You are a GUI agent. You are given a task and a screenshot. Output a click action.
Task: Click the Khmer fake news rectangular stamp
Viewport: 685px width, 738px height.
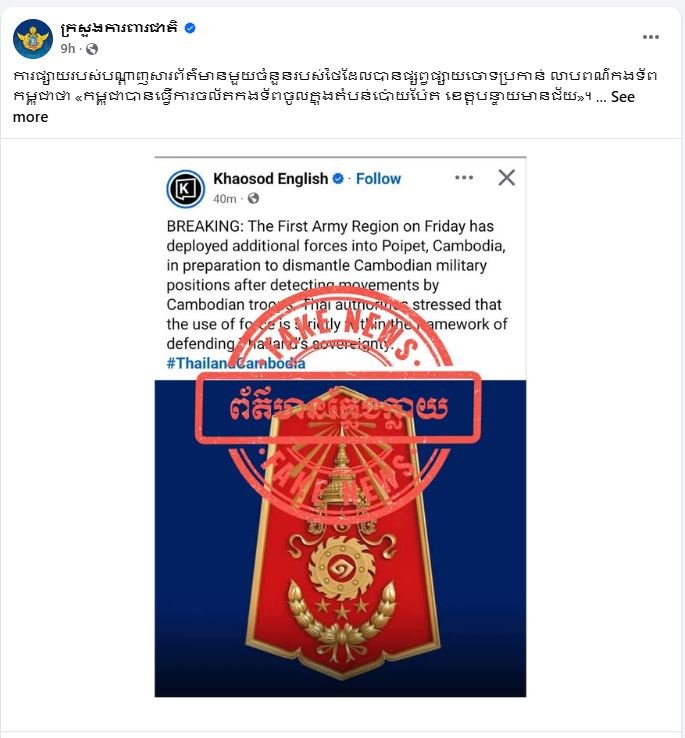tap(338, 408)
